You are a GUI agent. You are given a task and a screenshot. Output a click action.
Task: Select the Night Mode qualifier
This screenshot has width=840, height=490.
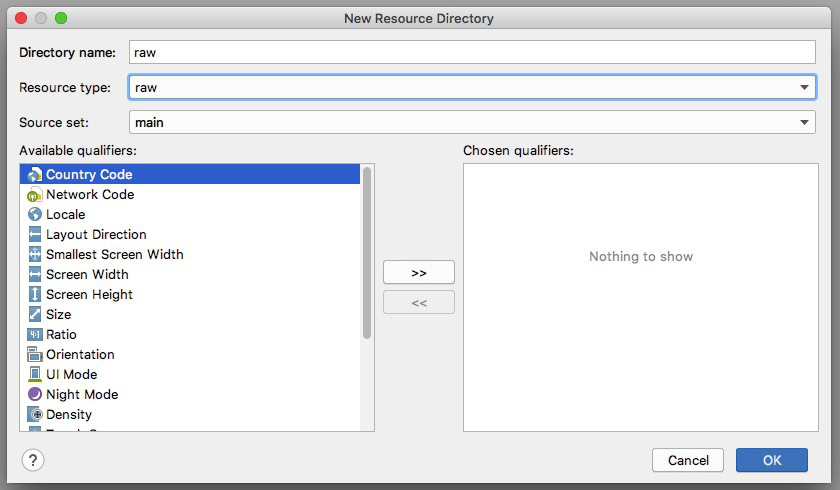pyautogui.click(x=190, y=395)
